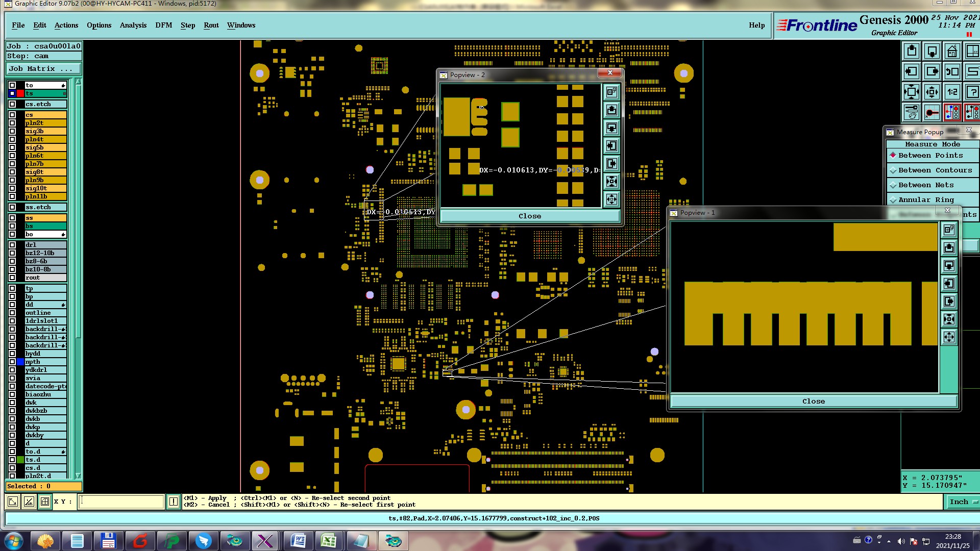Close Popview 2 using its Close button
This screenshot has height=551, width=980.
529,216
